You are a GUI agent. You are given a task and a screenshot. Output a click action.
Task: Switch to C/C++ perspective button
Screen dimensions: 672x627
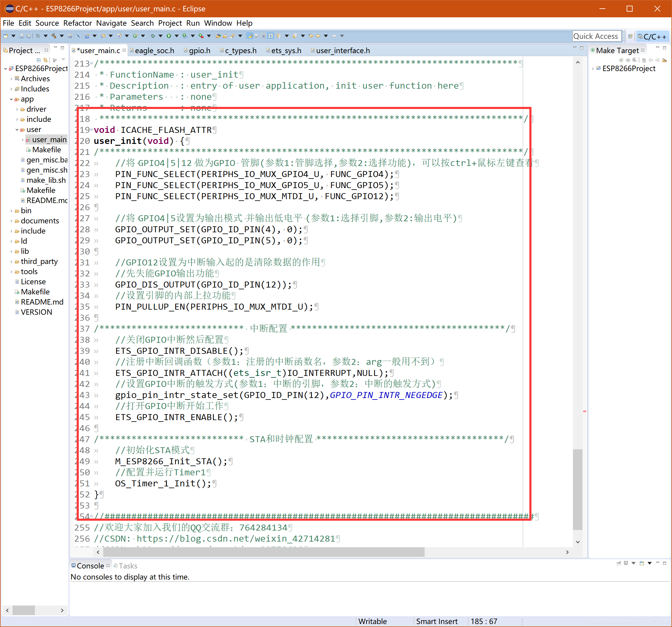[652, 36]
